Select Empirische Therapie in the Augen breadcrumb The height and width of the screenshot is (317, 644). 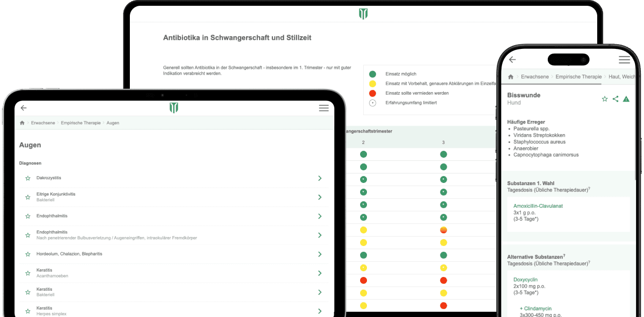click(x=81, y=123)
